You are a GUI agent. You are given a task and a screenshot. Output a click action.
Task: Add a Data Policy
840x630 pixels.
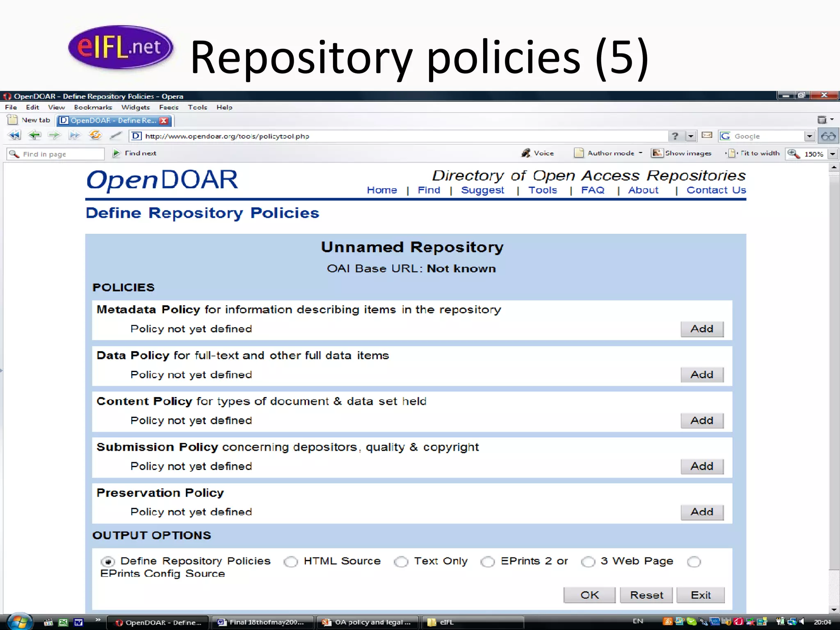click(702, 375)
